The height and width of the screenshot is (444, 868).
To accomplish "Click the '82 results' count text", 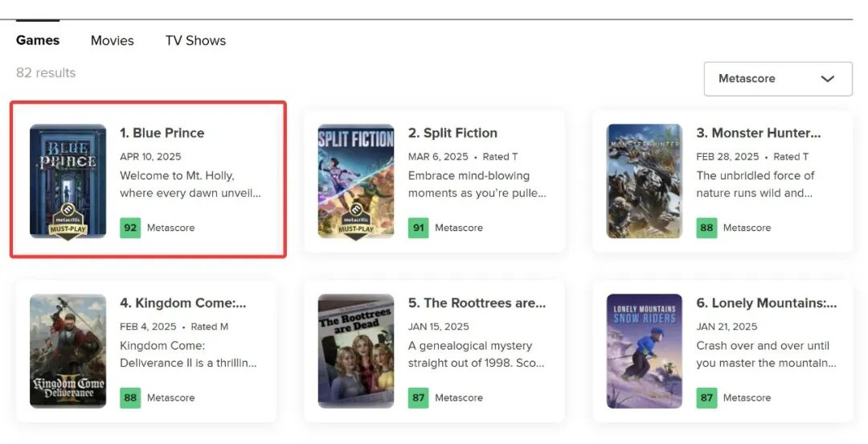I will tap(46, 73).
